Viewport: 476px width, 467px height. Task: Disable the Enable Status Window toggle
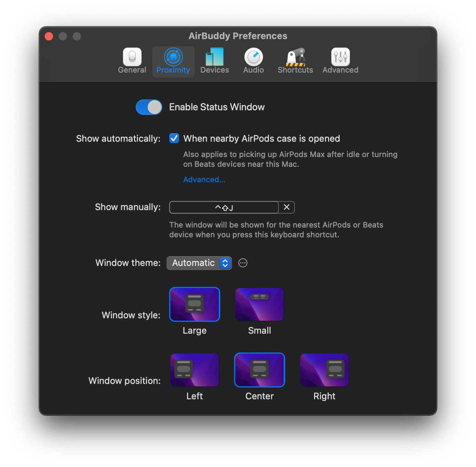149,107
